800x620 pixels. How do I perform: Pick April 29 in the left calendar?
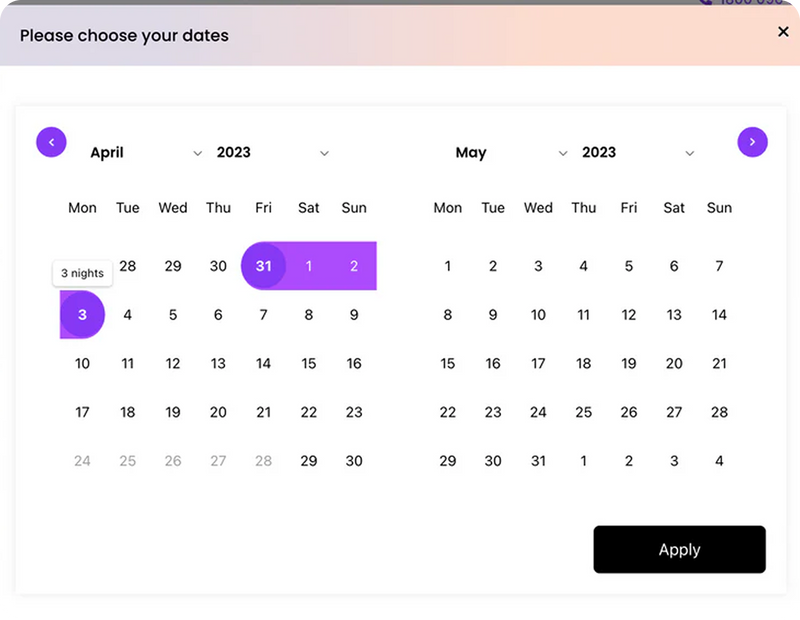point(309,461)
